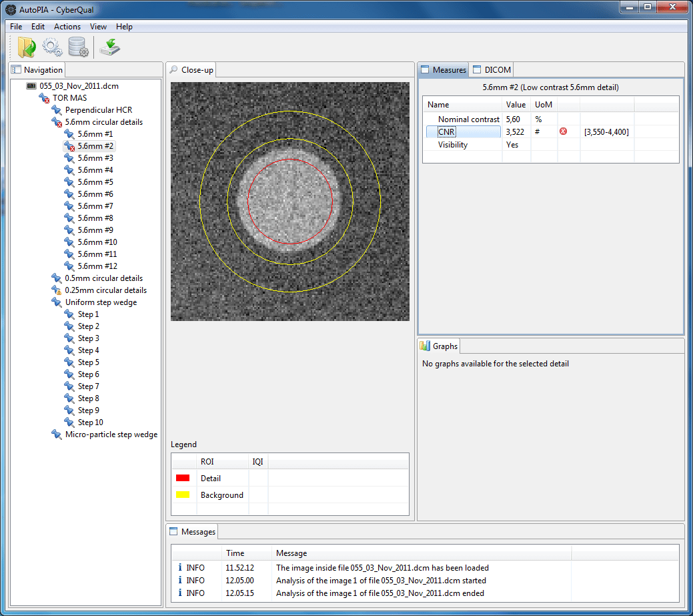Click the yellow Background legend swatch
The height and width of the screenshot is (616, 693).
(183, 495)
